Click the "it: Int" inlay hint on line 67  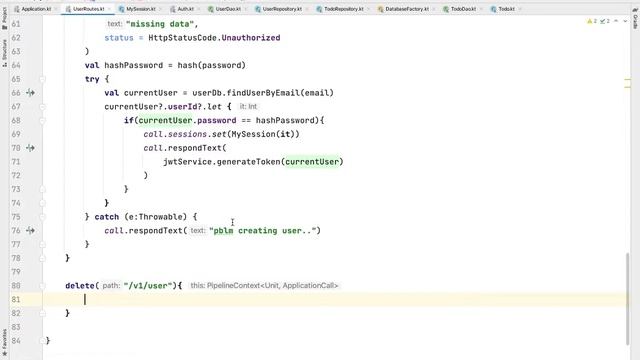click(x=248, y=107)
